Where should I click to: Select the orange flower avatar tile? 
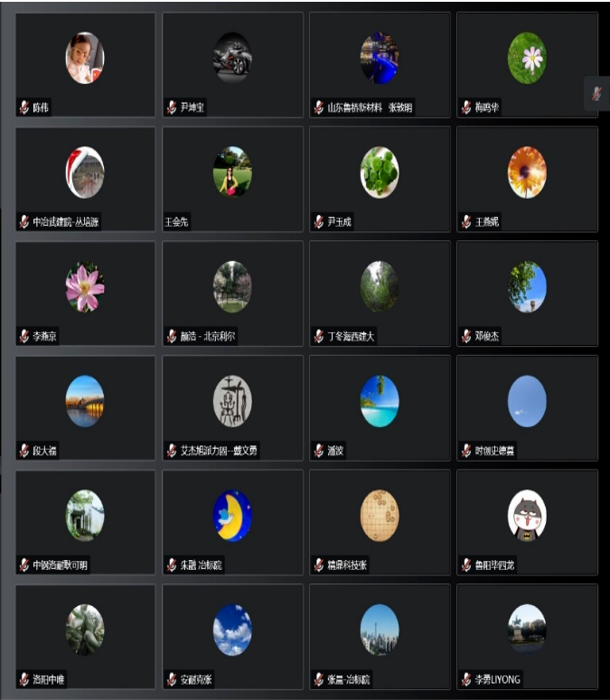527,173
